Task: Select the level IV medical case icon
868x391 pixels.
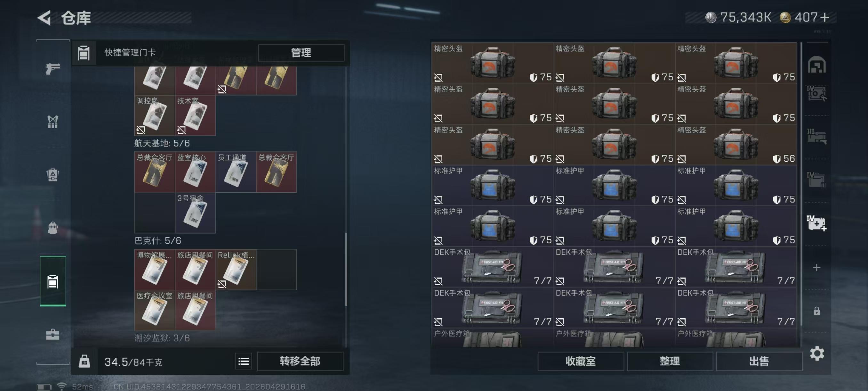Action: (x=816, y=223)
